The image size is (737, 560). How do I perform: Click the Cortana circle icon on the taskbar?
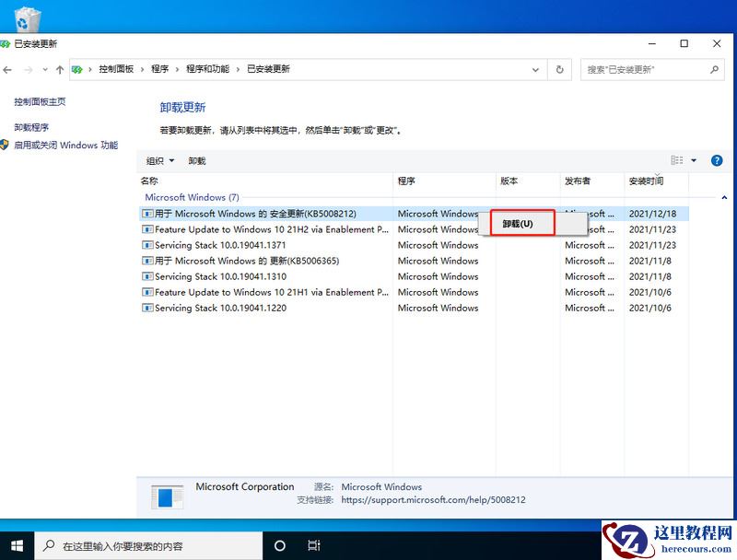coord(280,546)
